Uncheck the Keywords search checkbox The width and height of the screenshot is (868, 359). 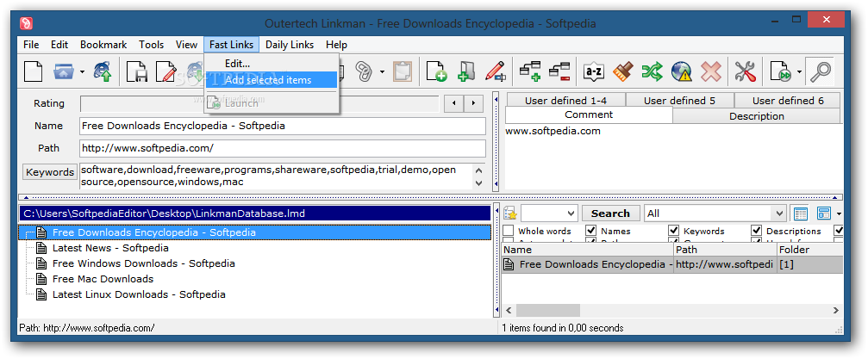(674, 231)
